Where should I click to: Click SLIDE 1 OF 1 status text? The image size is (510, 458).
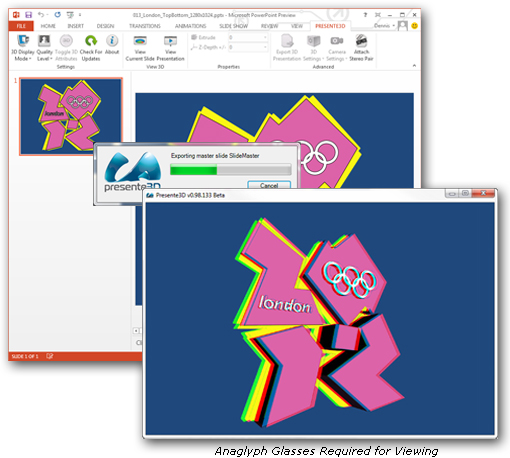(x=25, y=356)
